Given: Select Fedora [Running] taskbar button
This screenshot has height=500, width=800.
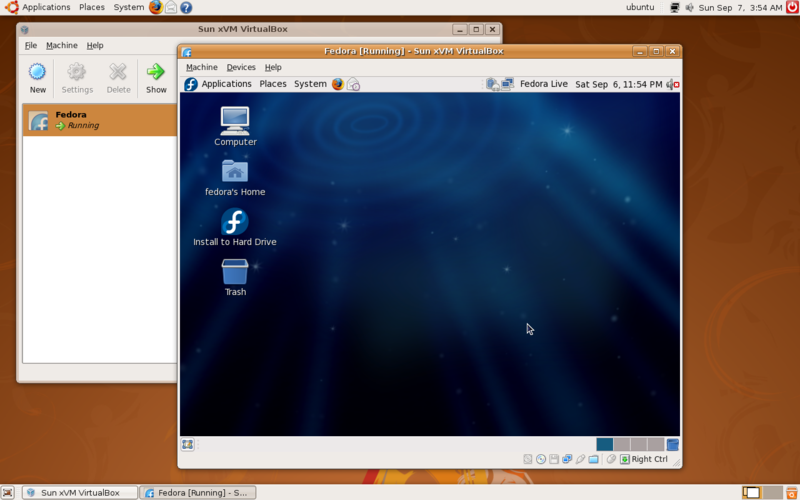Looking at the screenshot, I should tap(198, 492).
